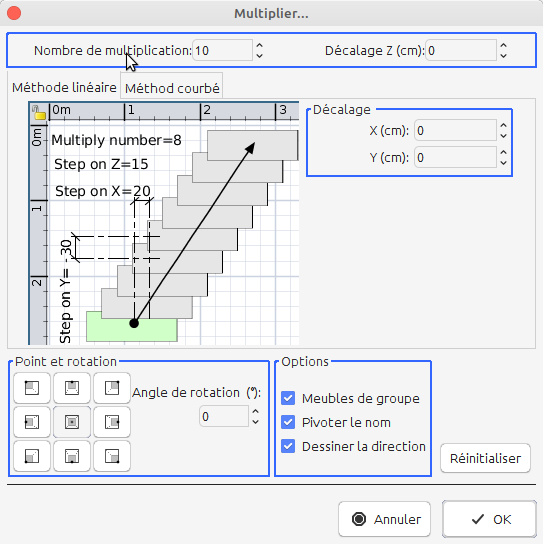This screenshot has height=544, width=543.
Task: Decrease Nombre de multiplication value
Action: point(259,56)
